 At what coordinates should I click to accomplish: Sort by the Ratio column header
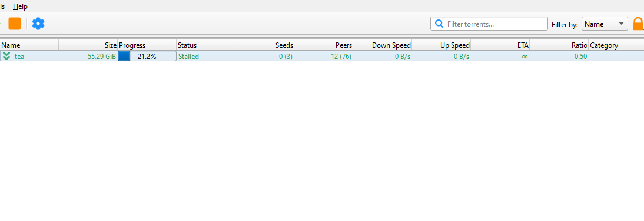[x=559, y=45]
